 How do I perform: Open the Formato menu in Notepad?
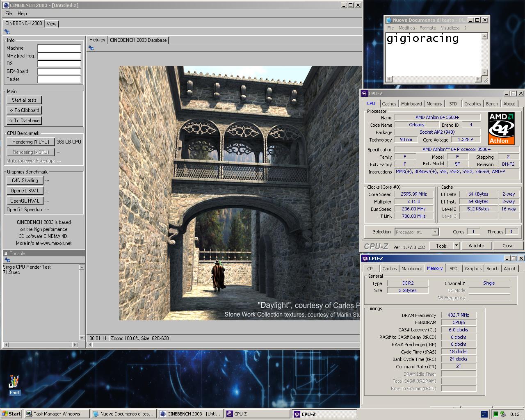coord(428,28)
